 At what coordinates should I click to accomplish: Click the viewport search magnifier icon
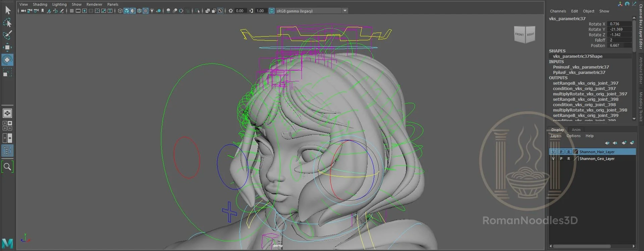7,167
